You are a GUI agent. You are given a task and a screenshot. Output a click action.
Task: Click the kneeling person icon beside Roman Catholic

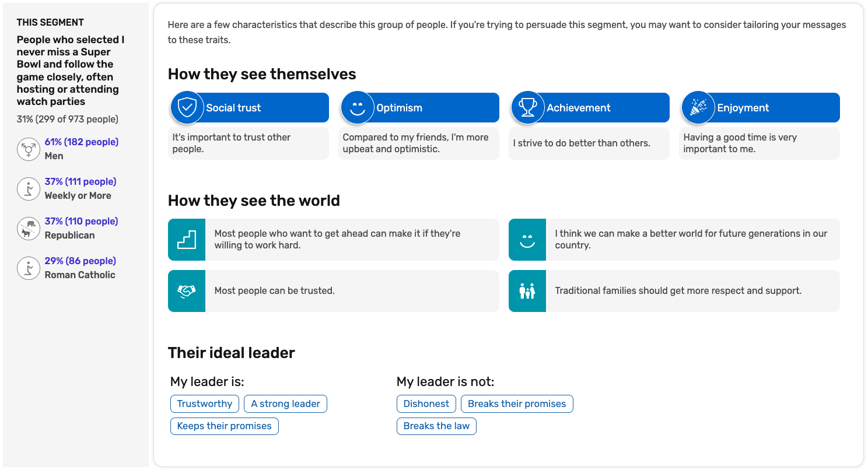pyautogui.click(x=28, y=268)
